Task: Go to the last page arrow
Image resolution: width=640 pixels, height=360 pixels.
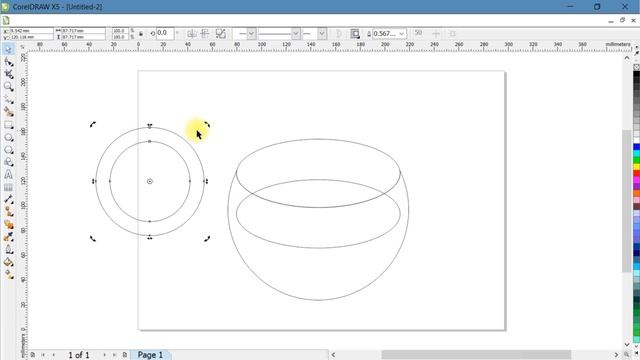Action: pos(115,355)
